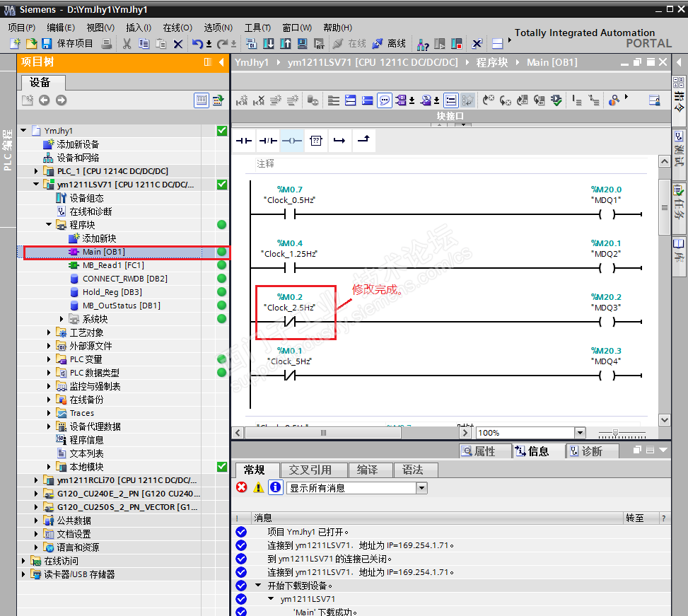Switch to the 编译 tab
This screenshot has width=688, height=616.
coord(371,470)
